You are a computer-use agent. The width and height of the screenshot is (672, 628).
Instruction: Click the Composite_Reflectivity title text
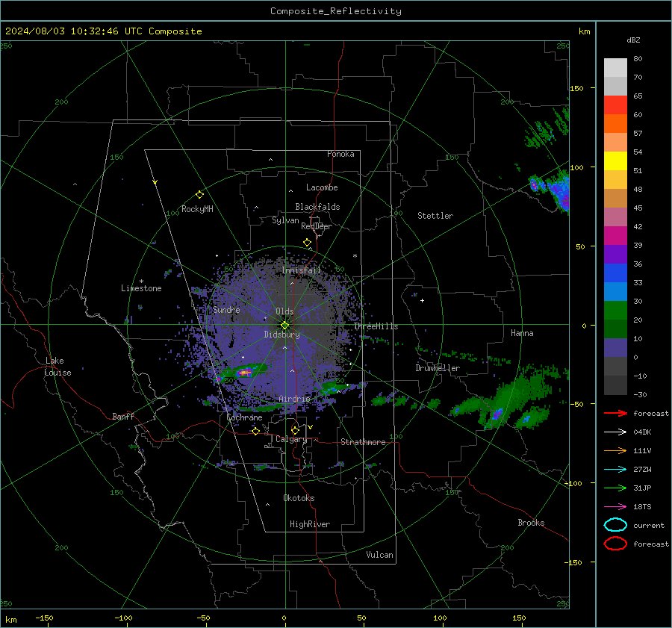[x=336, y=11]
